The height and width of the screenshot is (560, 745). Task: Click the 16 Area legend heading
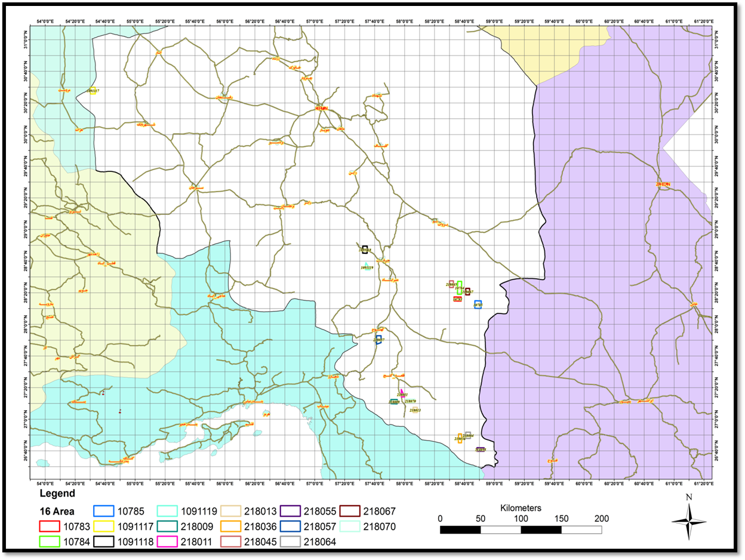pos(57,511)
